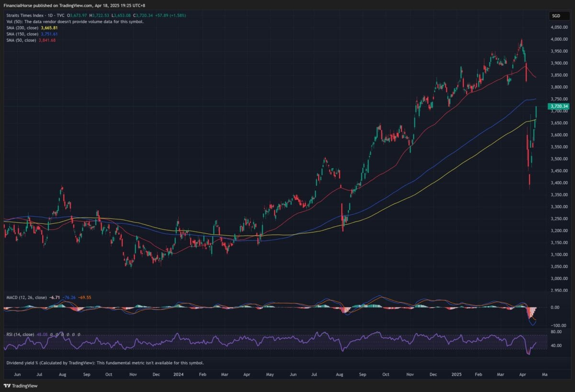Click the Vol (50) indicator message
Viewport: 575px width, 392px height.
74,22
